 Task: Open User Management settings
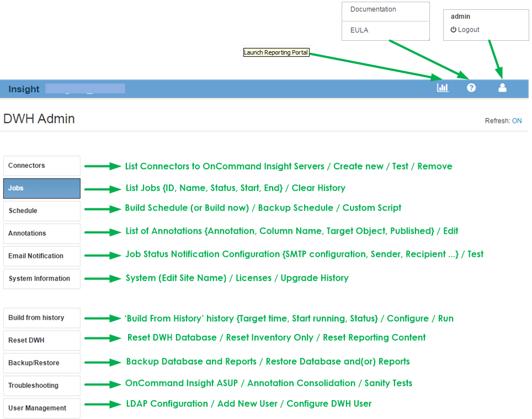point(41,408)
